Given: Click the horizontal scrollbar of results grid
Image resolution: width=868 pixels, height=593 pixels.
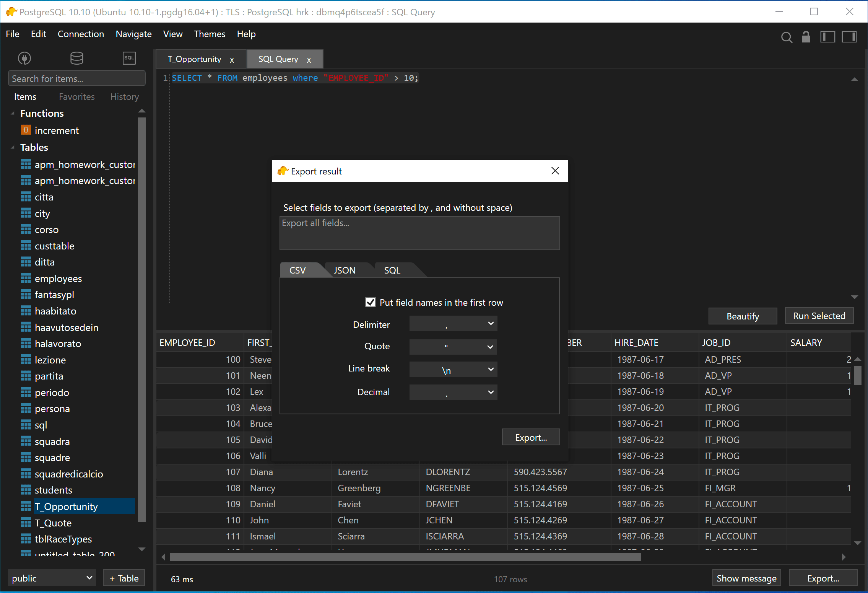Looking at the screenshot, I should coord(405,557).
